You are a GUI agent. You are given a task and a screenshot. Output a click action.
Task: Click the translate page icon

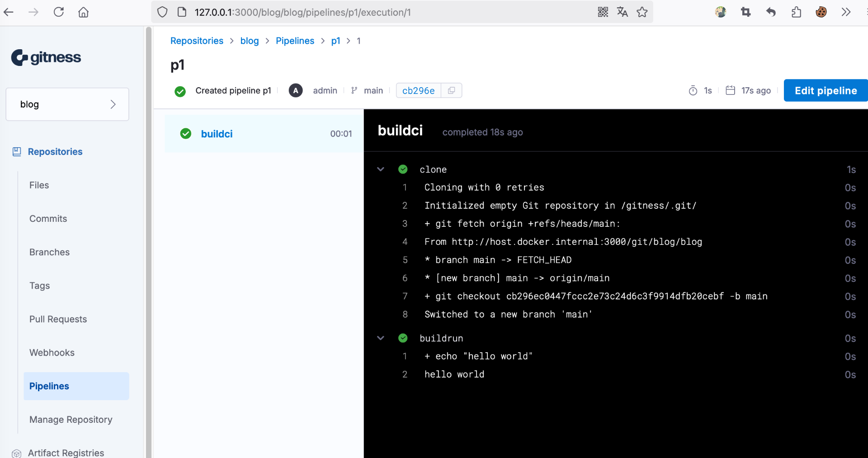coord(623,12)
